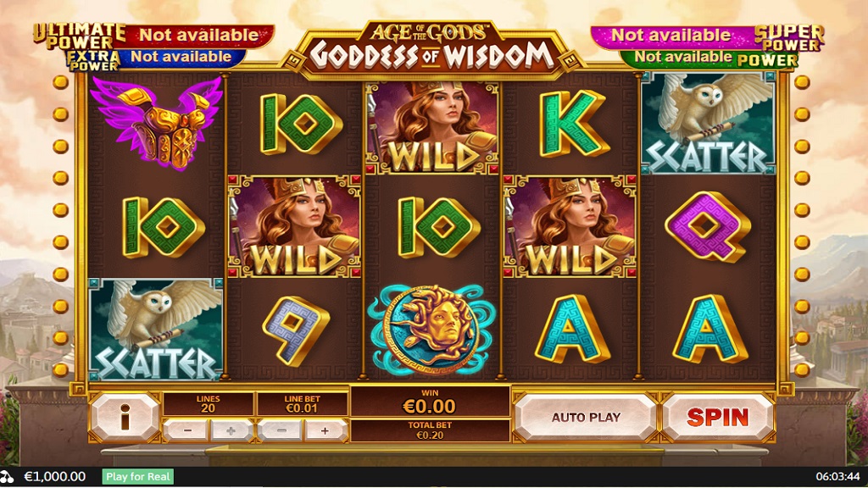Select the Super Power jackpot banner
Image resolution: width=868 pixels, height=488 pixels.
pos(708,36)
